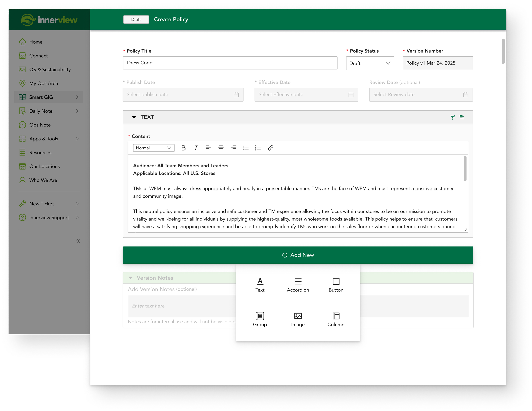Click the Resources list icon
The image size is (532, 411).
[22, 153]
